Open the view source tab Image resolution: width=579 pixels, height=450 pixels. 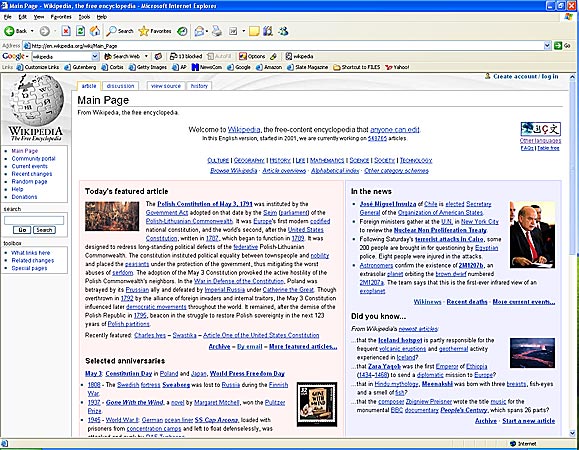point(166,86)
